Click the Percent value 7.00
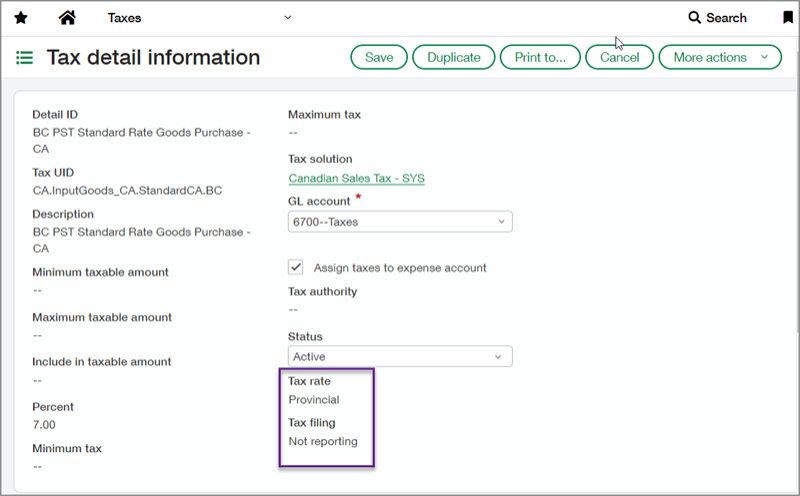Screen dimensions: 800x496 coord(46,425)
